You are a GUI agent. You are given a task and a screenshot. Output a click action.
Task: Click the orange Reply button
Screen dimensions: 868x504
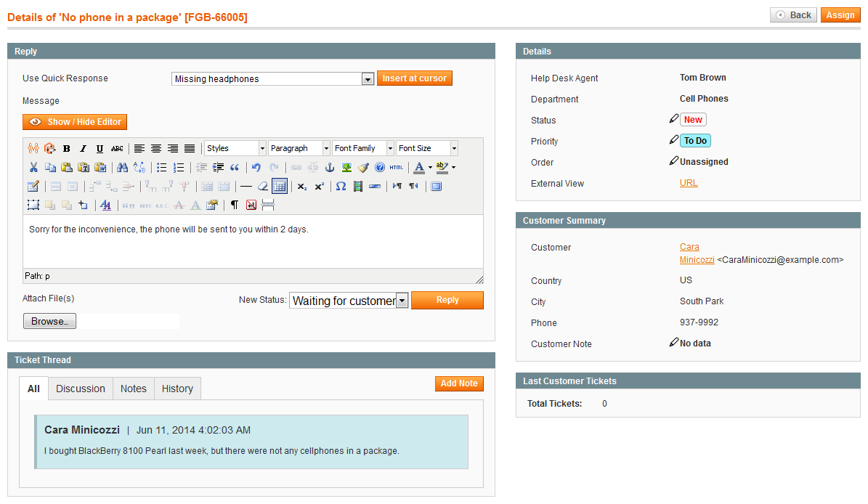pos(447,300)
